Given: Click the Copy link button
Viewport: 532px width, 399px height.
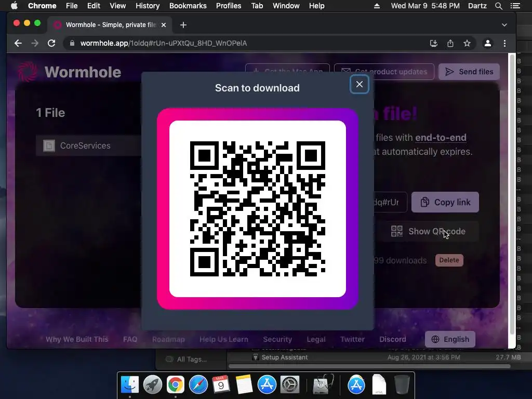Looking at the screenshot, I should [445, 202].
